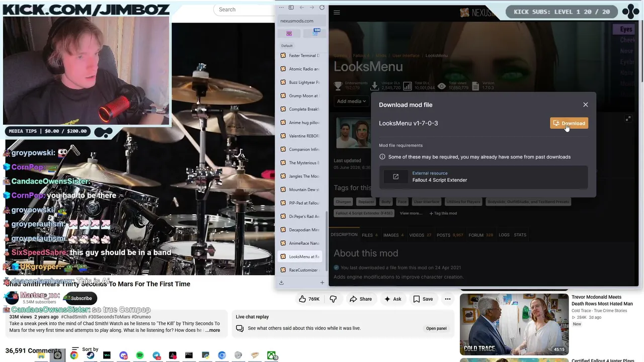
Task: Switch to the Companion Infinite tab
Action: coord(301,149)
